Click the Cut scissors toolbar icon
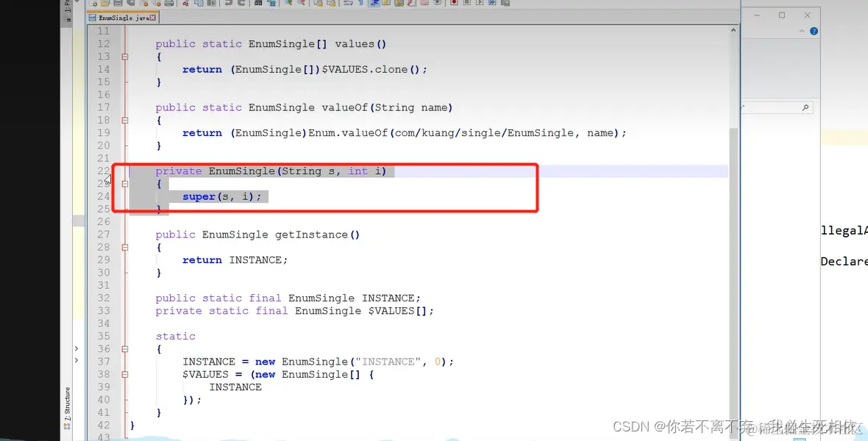 point(186,3)
